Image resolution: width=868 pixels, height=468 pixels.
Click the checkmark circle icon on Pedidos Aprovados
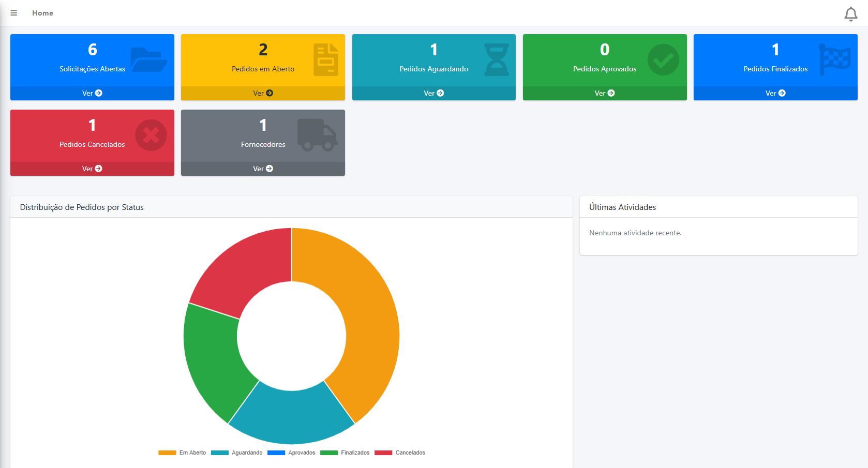(x=663, y=60)
